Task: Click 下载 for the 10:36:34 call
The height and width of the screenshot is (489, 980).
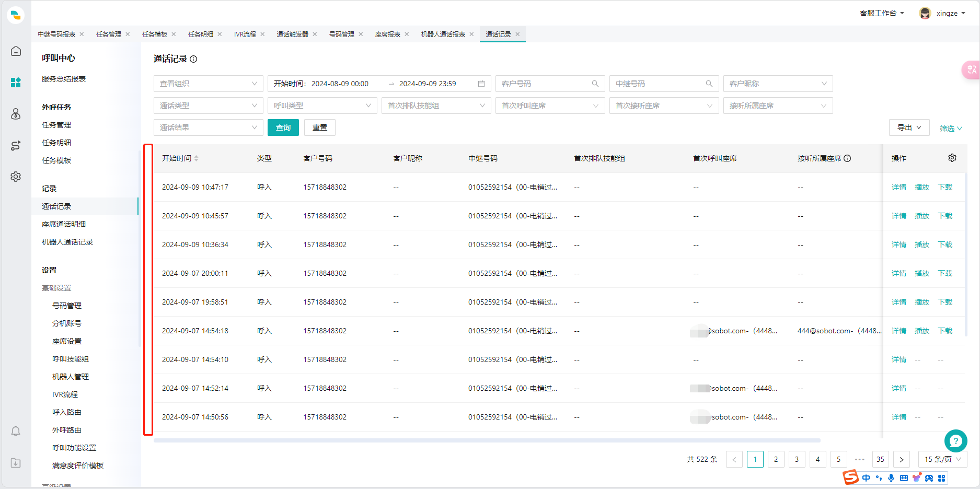Action: click(945, 245)
